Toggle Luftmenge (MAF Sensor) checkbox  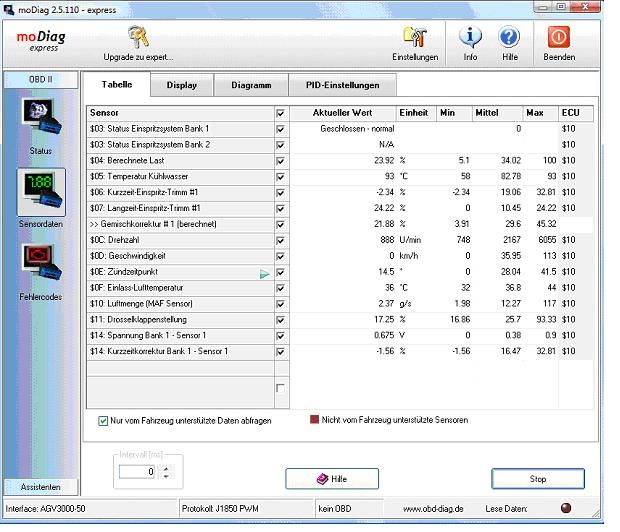tap(280, 304)
